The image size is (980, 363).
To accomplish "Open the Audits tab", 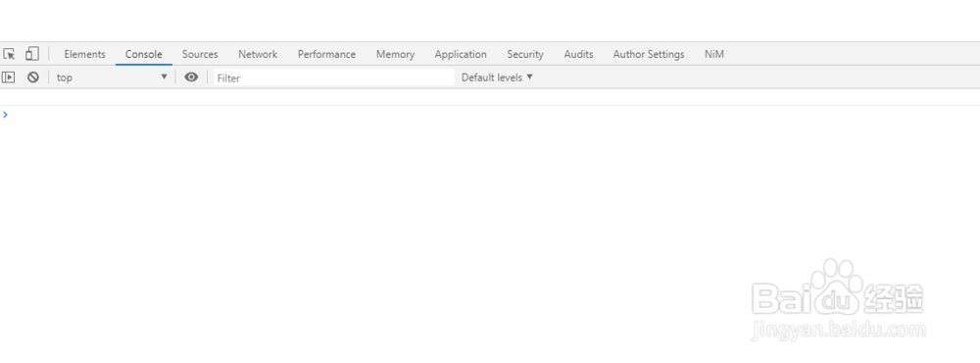I will 579,55.
